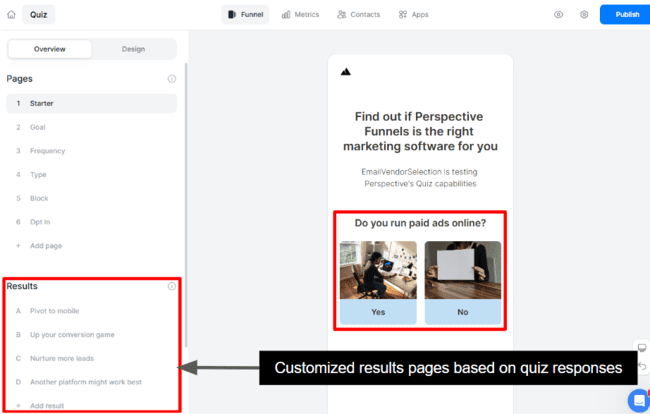Image resolution: width=650 pixels, height=414 pixels.
Task: Select page 4 Type
Action: point(92,174)
